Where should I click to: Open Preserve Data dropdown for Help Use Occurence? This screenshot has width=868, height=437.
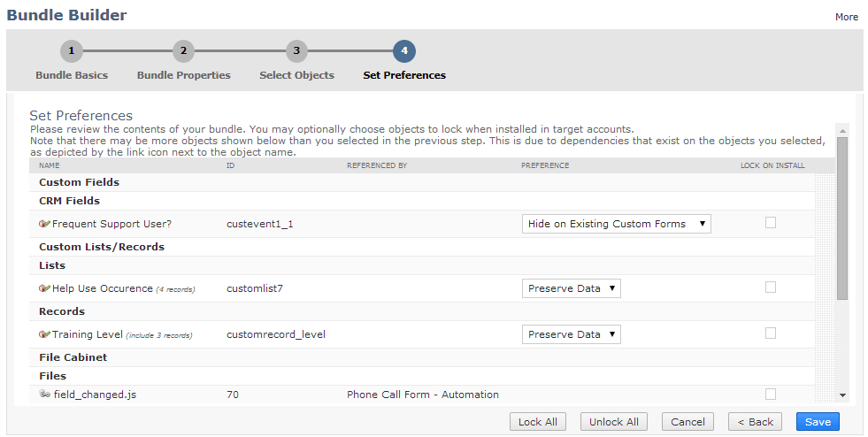(571, 288)
